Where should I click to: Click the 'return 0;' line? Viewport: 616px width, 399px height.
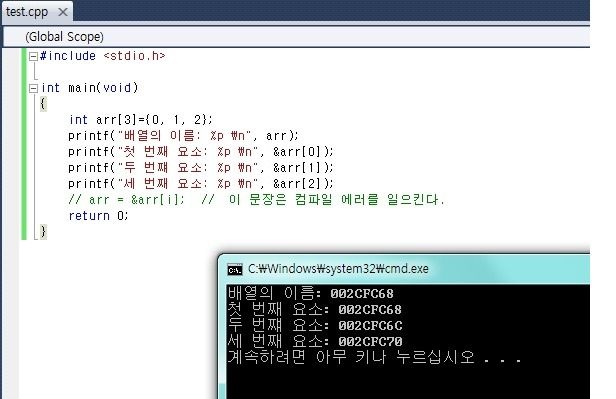click(x=98, y=216)
